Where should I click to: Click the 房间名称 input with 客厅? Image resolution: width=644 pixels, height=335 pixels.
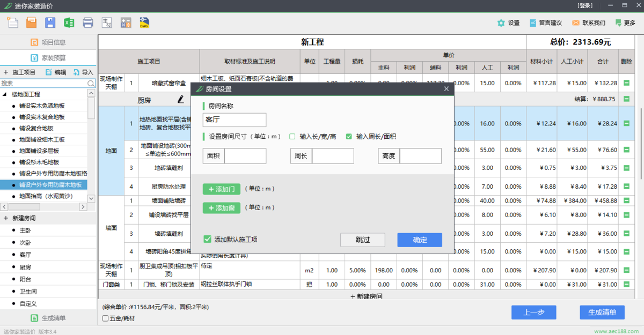(x=235, y=120)
